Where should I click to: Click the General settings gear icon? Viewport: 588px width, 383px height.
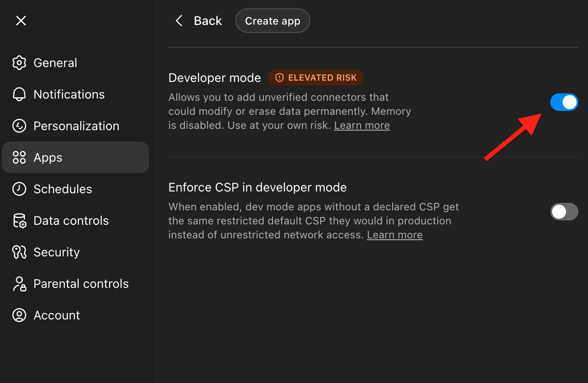19,63
